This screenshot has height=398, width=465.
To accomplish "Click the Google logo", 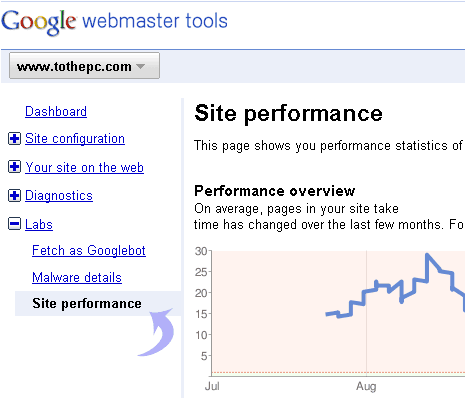I will [x=39, y=22].
